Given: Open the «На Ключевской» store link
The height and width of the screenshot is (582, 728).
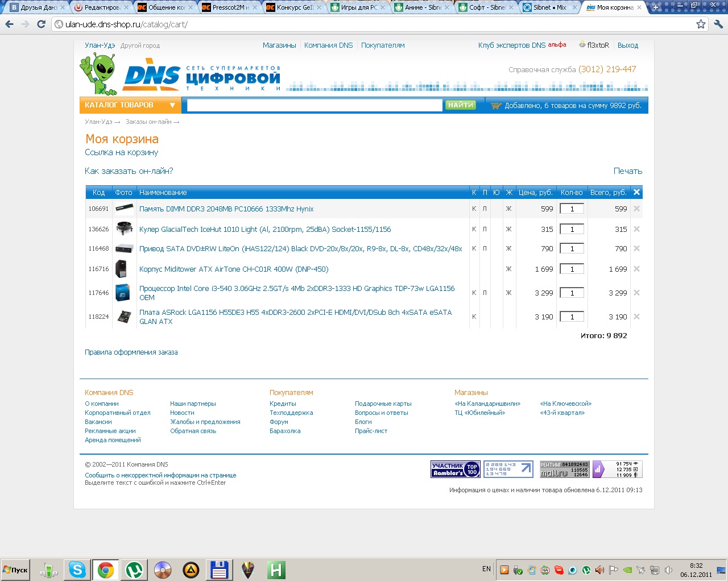Looking at the screenshot, I should coord(565,404).
